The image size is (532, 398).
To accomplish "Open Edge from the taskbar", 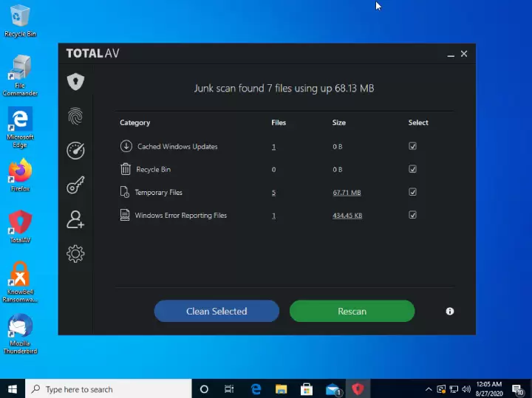I will coord(256,389).
